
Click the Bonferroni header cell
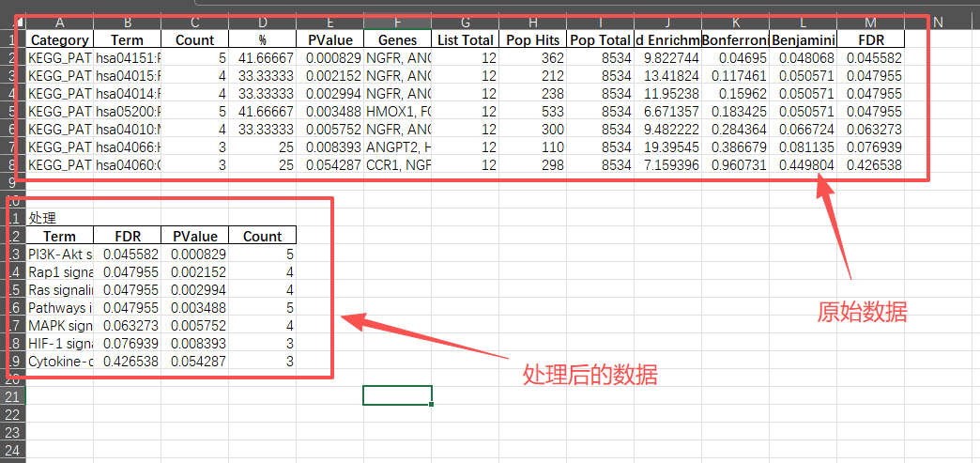coord(735,39)
